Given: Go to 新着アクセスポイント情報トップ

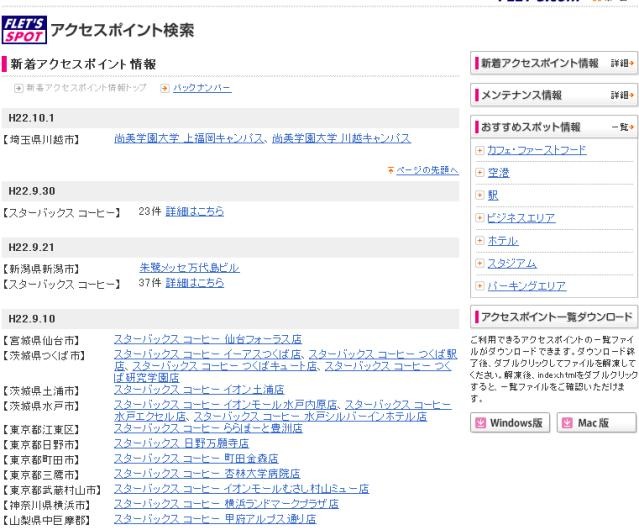Looking at the screenshot, I should coord(86,88).
